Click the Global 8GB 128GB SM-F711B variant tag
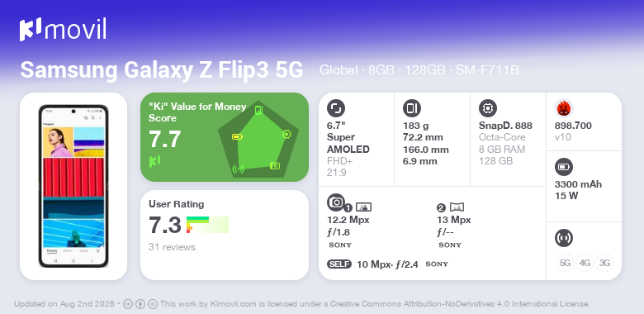 pyautogui.click(x=419, y=70)
